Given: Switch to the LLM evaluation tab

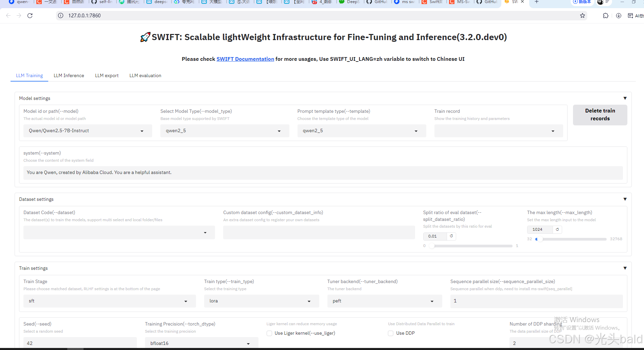Looking at the screenshot, I should 145,75.
